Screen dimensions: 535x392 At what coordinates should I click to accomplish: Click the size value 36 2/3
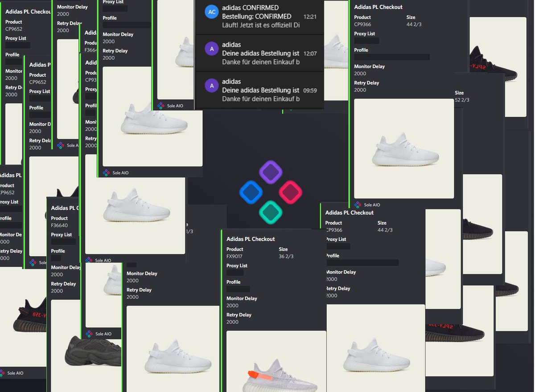[x=286, y=257]
